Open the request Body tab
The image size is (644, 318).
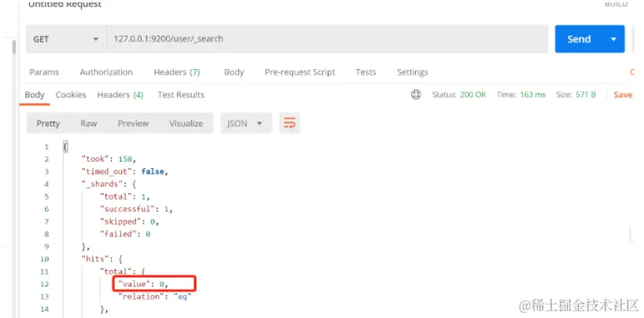[234, 72]
